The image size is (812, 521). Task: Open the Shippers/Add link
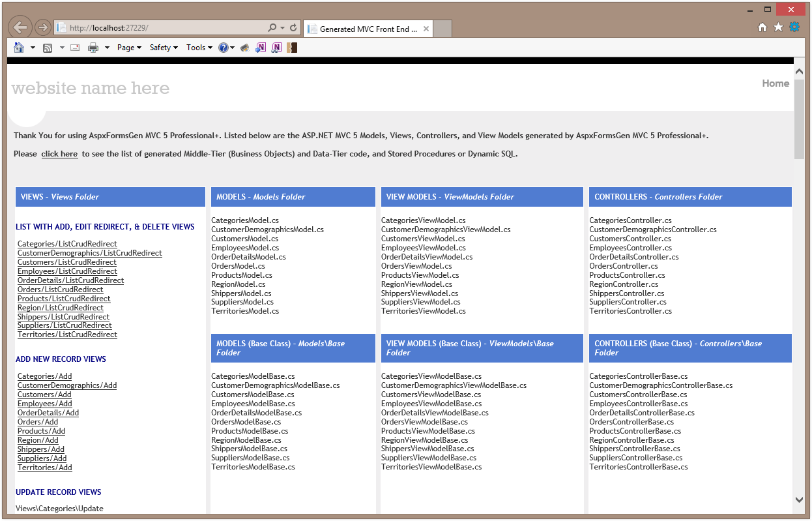[41, 449]
